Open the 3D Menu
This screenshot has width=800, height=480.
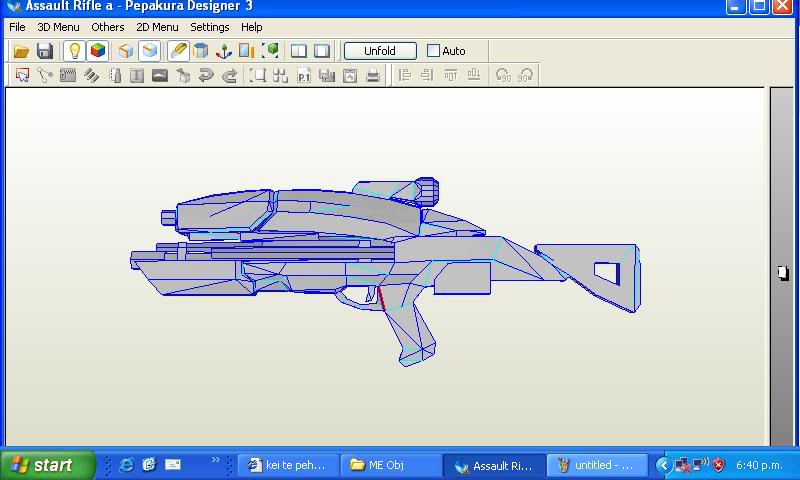pyautogui.click(x=58, y=27)
